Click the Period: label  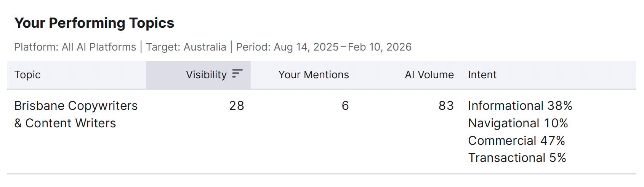click(253, 47)
